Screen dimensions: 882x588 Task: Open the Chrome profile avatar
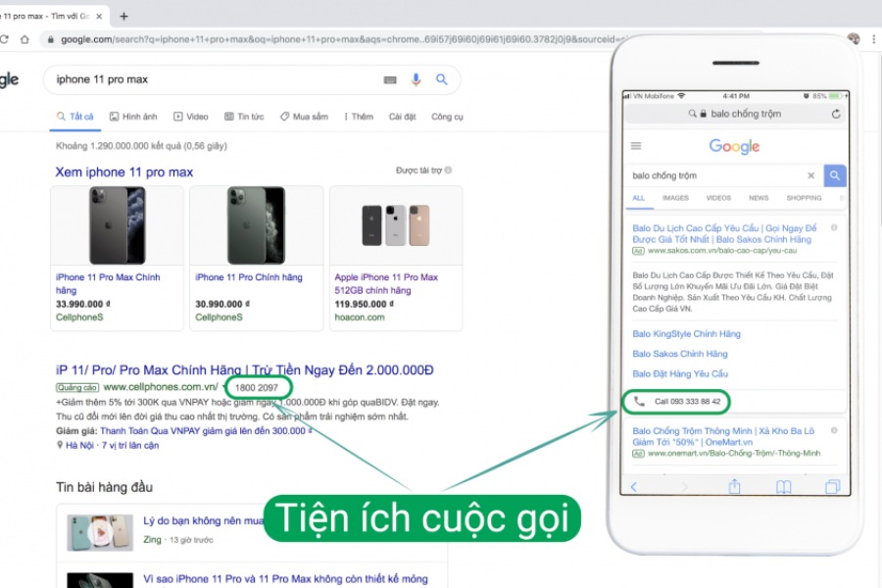[x=854, y=38]
